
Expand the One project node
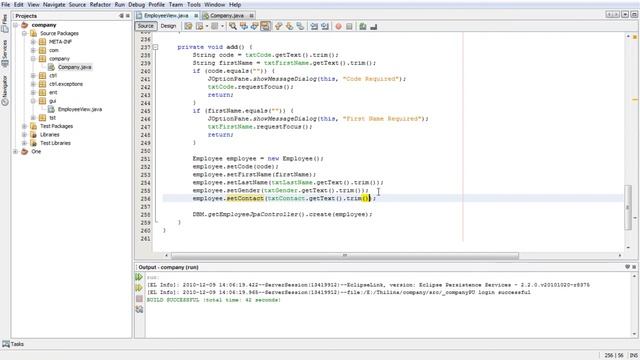click(16, 151)
